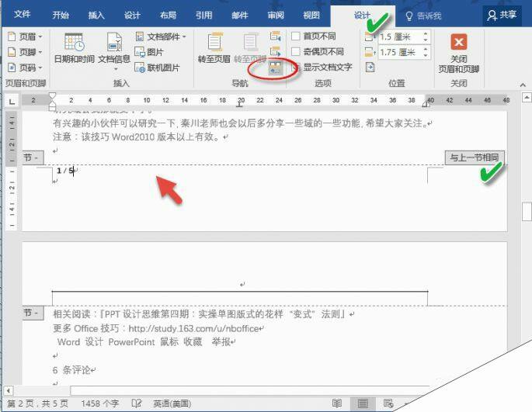The height and width of the screenshot is (412, 532).
Task: Increase the 1.5 厘米 header distance
Action: [x=426, y=33]
